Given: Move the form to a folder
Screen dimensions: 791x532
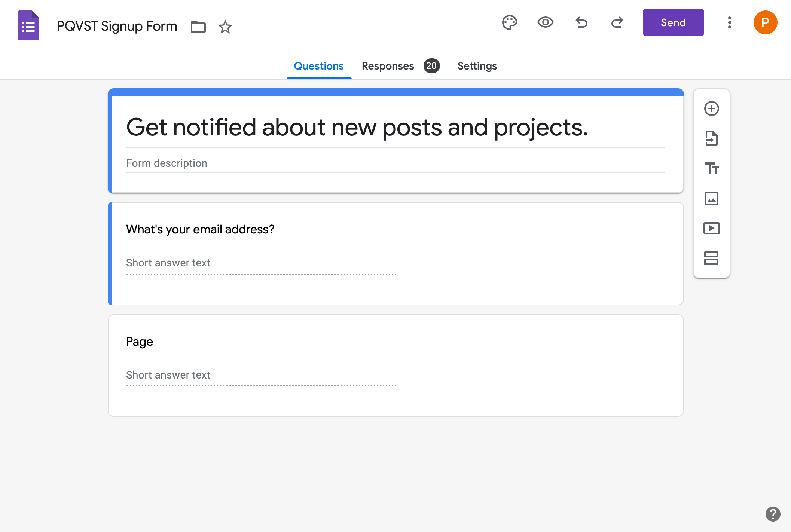Looking at the screenshot, I should click(x=198, y=27).
